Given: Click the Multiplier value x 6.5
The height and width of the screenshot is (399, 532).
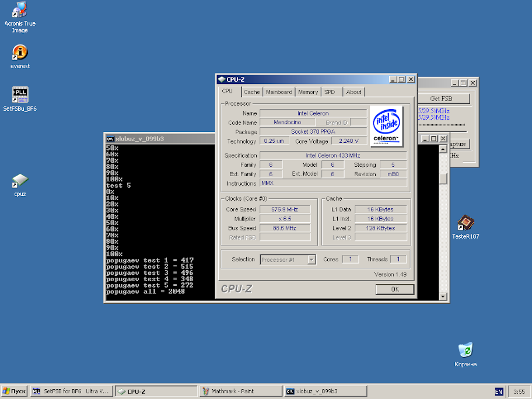Looking at the screenshot, I should [x=285, y=219].
